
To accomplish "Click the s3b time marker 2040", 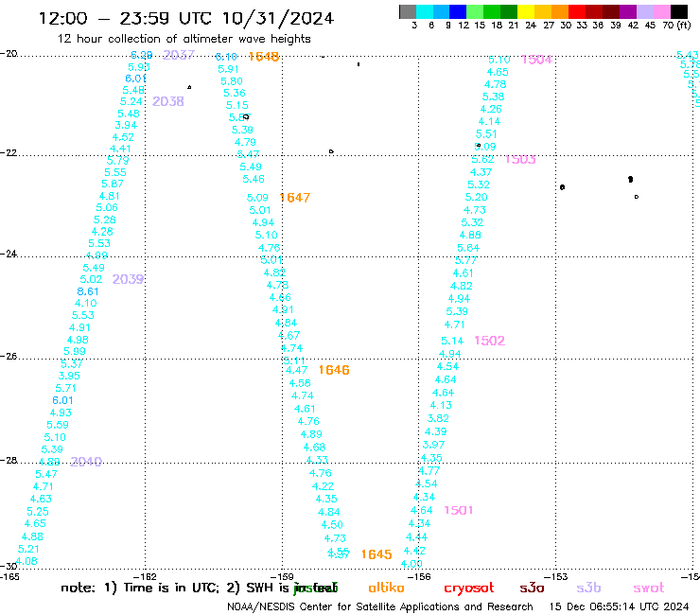I will pos(86,462).
